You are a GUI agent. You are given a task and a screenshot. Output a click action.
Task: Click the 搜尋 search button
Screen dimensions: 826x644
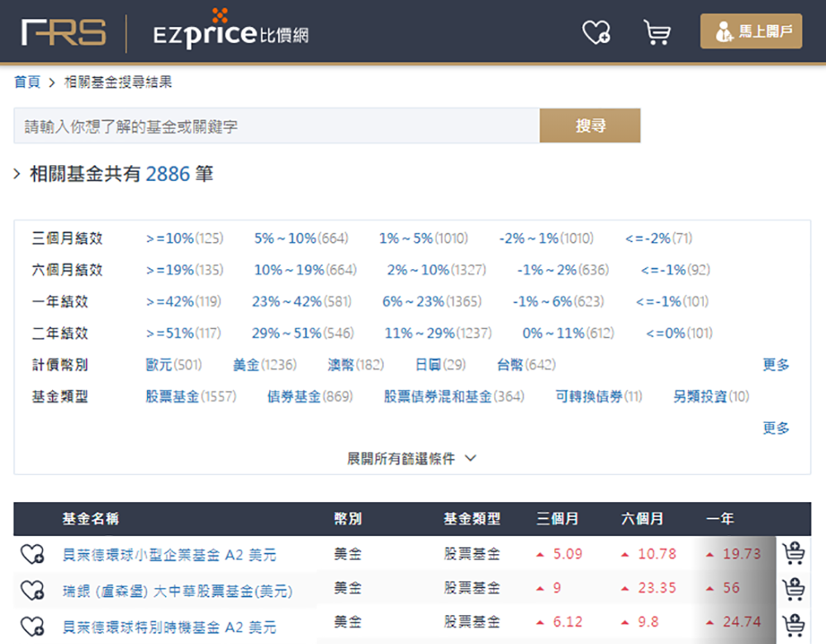(590, 125)
